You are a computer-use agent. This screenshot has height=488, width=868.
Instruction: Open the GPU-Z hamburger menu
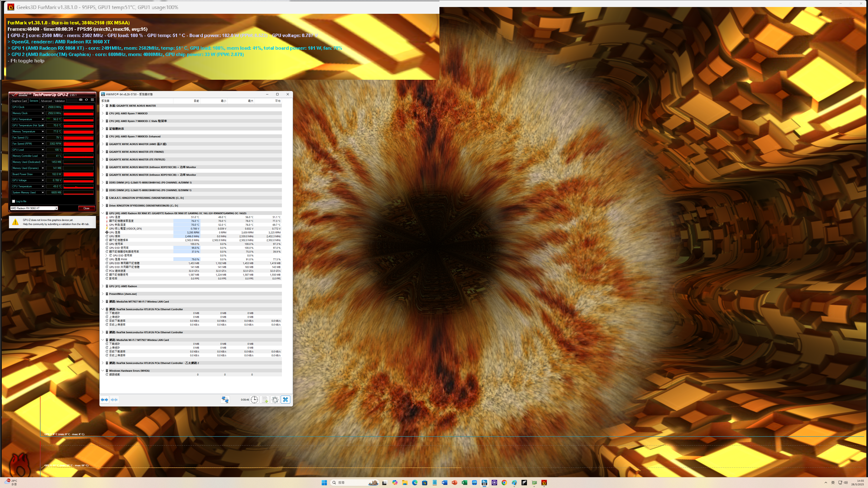coord(92,100)
